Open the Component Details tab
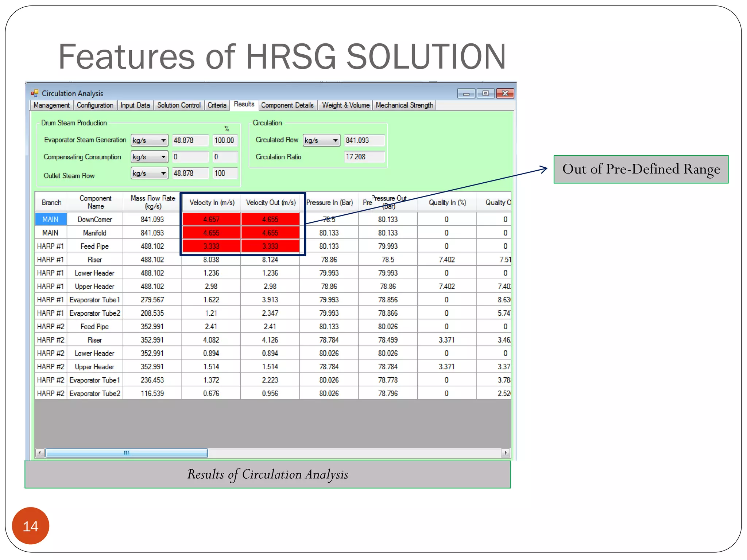The height and width of the screenshot is (560, 747). pyautogui.click(x=287, y=105)
